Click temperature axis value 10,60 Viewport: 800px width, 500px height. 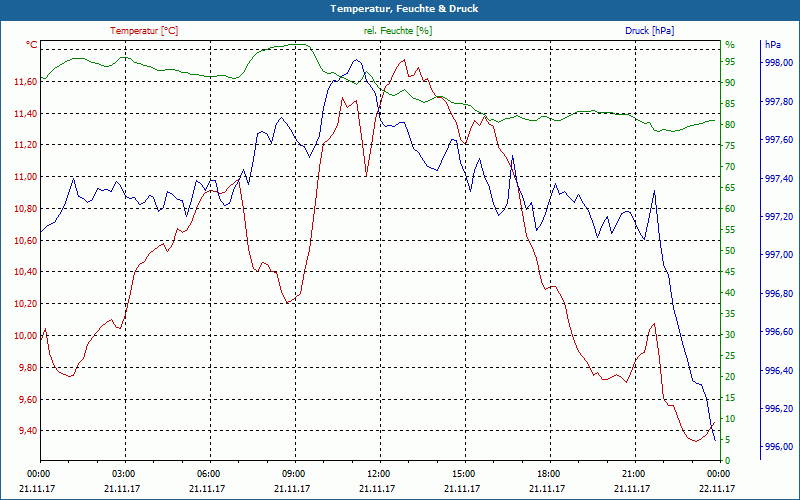pyautogui.click(x=26, y=240)
